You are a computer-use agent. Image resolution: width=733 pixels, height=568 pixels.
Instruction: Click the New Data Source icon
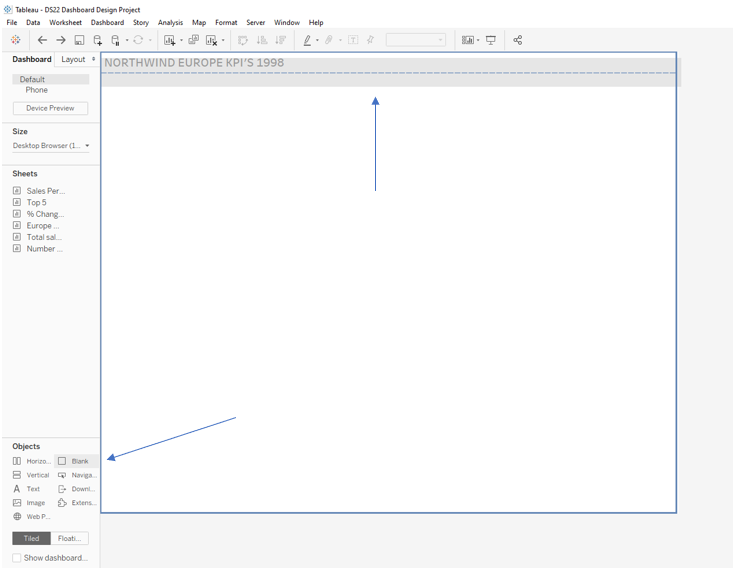pos(97,40)
